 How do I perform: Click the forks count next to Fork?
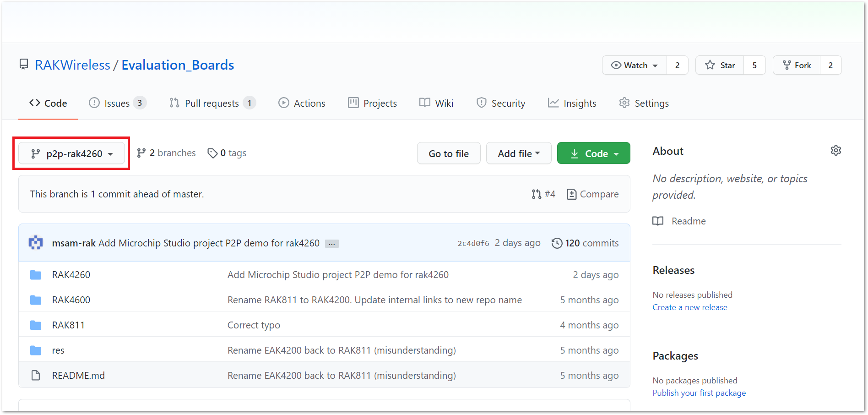point(830,65)
